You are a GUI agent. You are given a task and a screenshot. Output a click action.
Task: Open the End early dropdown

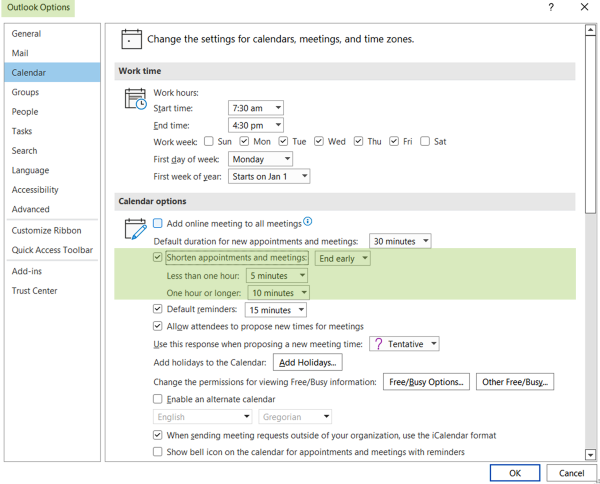tap(342, 258)
